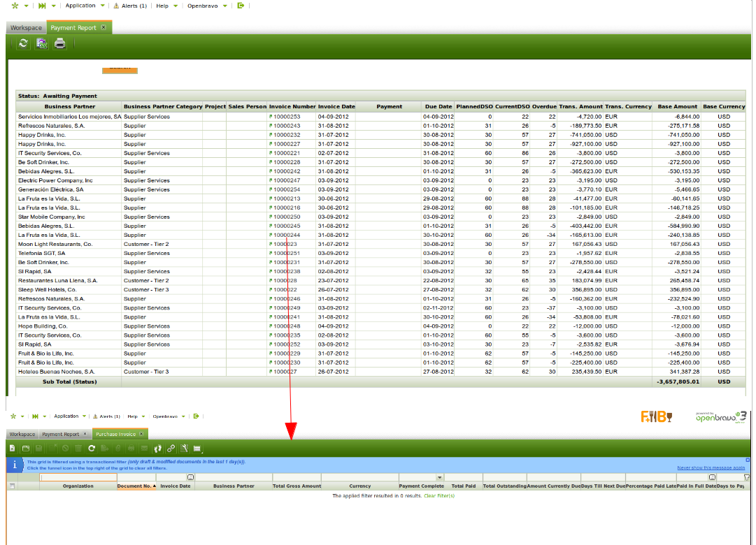This screenshot has width=756, height=545.
Task: Refresh the Purchase Invoice grid
Action: [x=91, y=448]
